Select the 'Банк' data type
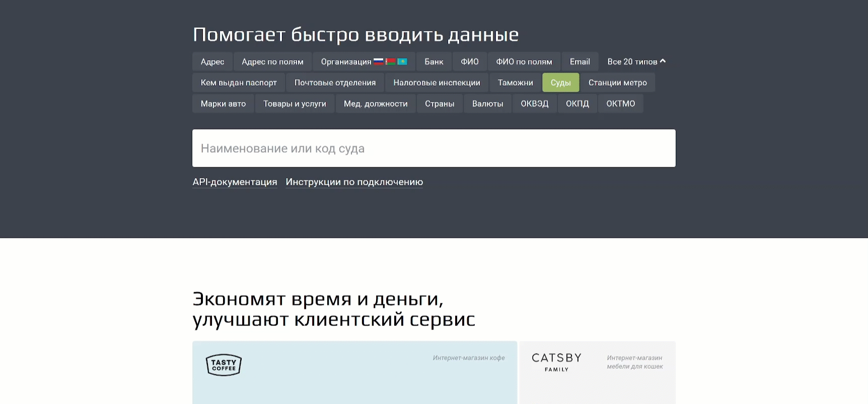 click(x=433, y=61)
